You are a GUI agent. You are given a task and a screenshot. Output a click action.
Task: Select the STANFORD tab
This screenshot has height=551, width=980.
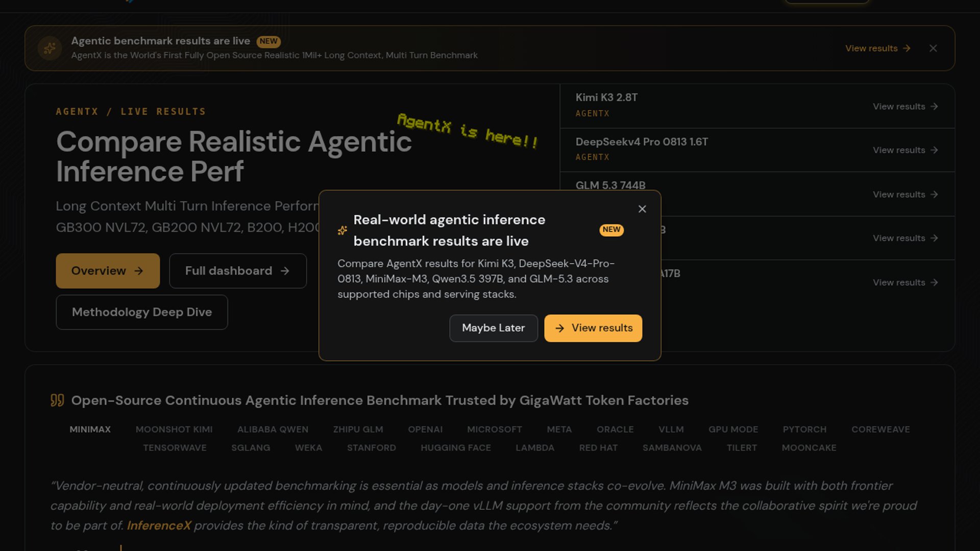click(x=372, y=448)
